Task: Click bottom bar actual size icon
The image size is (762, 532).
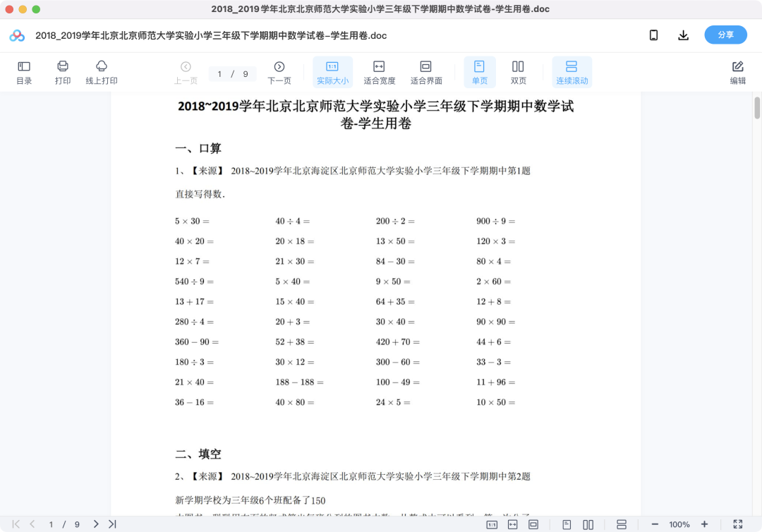Action: (492, 524)
